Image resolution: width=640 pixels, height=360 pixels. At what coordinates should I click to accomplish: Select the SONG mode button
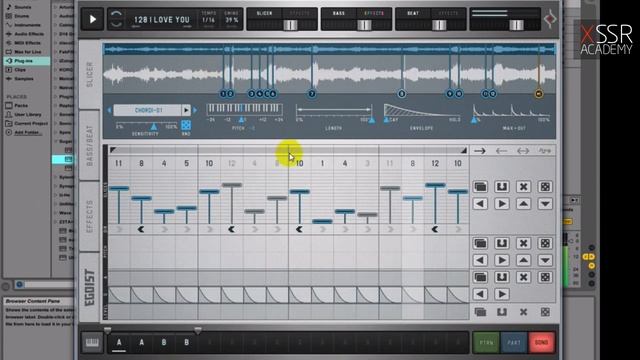pyautogui.click(x=542, y=342)
